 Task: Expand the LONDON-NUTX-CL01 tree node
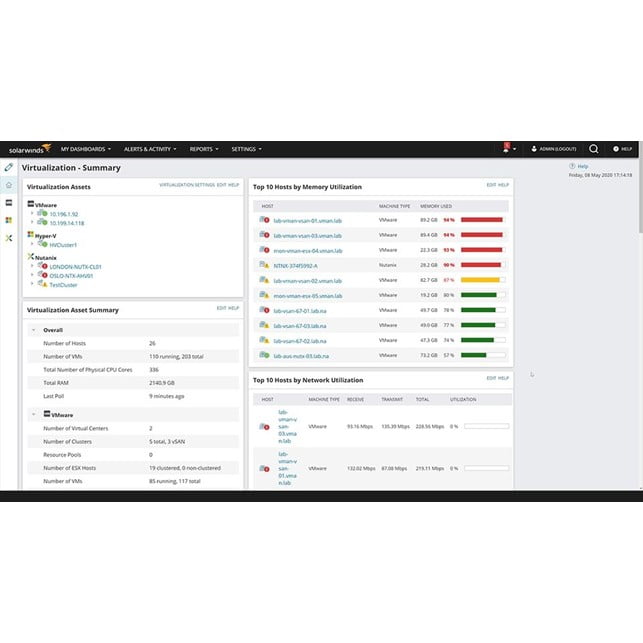tap(32, 267)
